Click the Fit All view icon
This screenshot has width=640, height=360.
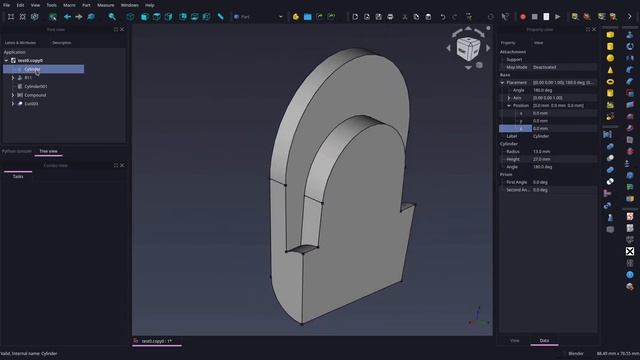pyautogui.click(x=11, y=17)
